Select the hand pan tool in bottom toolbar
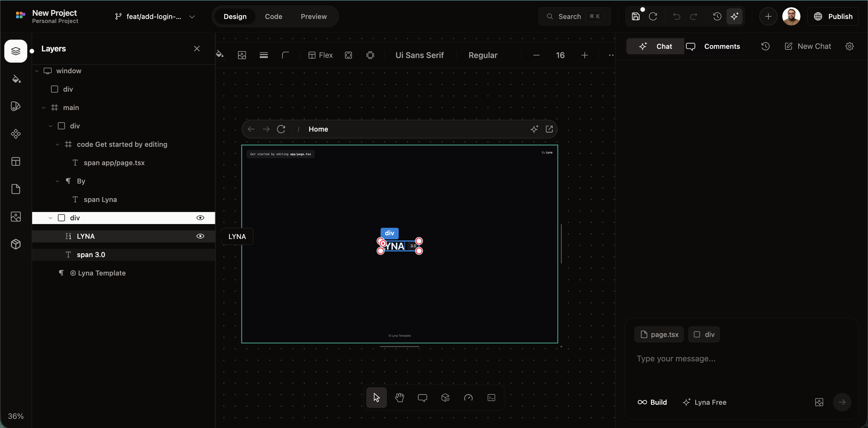 pyautogui.click(x=400, y=398)
